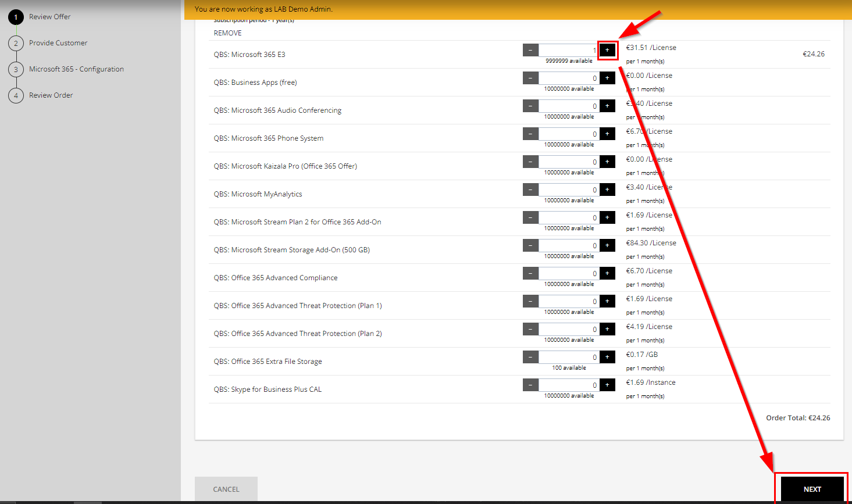Viewport: 852px width, 504px height.
Task: Increase QBS: Microsoft 365 E3 license quantity
Action: point(607,50)
